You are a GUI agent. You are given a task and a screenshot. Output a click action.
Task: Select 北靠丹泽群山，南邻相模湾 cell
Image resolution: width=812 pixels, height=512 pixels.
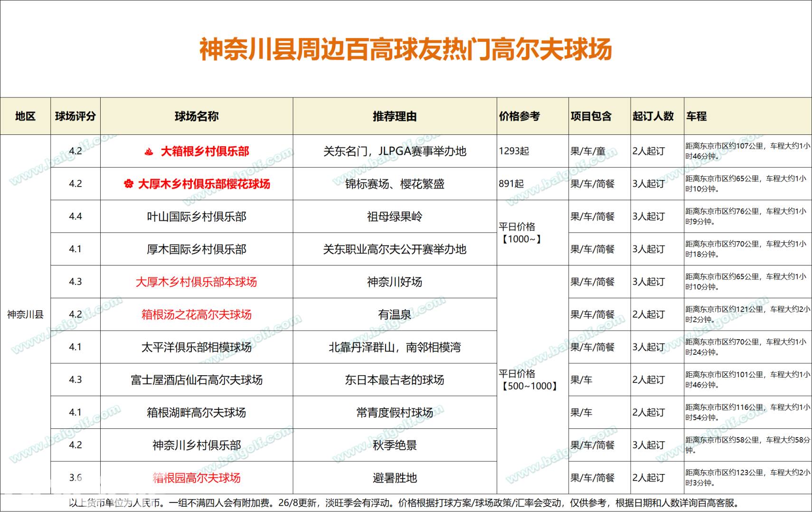395,347
